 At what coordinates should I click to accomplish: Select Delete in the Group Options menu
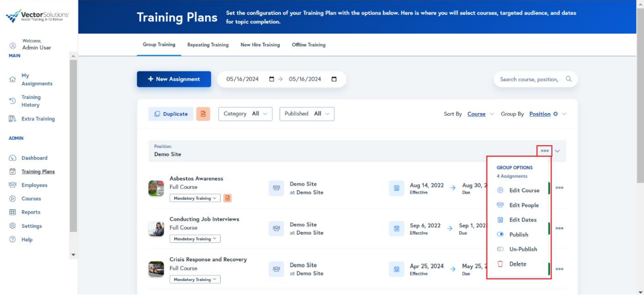pos(517,264)
